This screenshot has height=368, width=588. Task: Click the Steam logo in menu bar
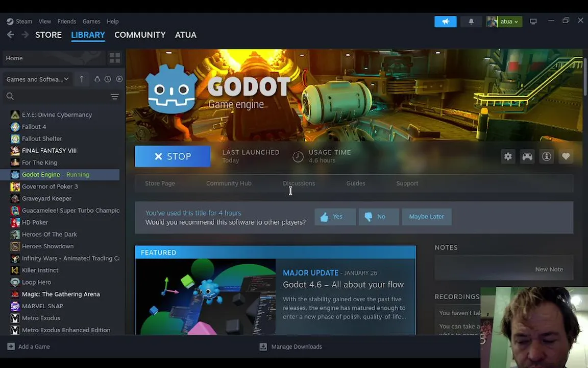pos(10,21)
